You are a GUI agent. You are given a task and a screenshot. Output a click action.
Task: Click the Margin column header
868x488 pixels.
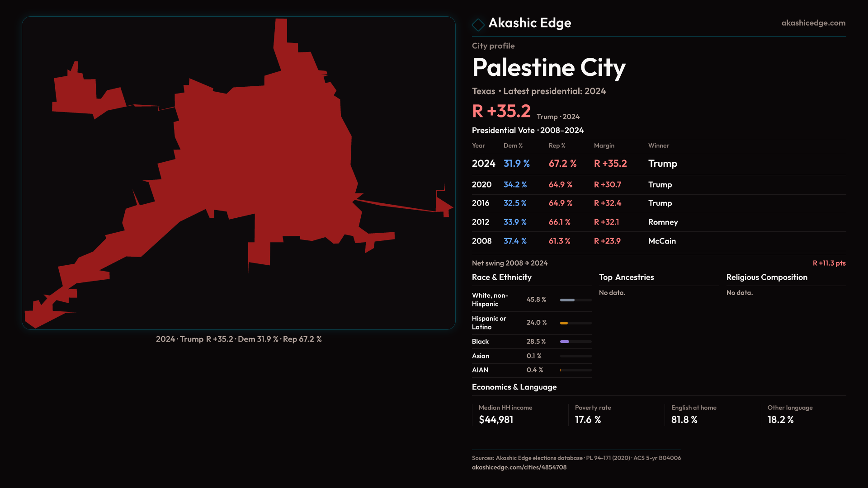tap(604, 145)
